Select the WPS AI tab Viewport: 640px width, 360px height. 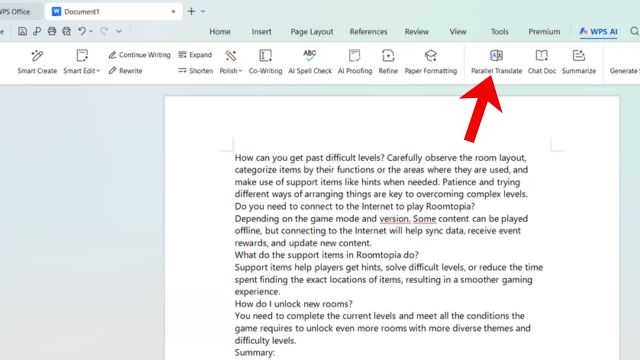point(598,31)
